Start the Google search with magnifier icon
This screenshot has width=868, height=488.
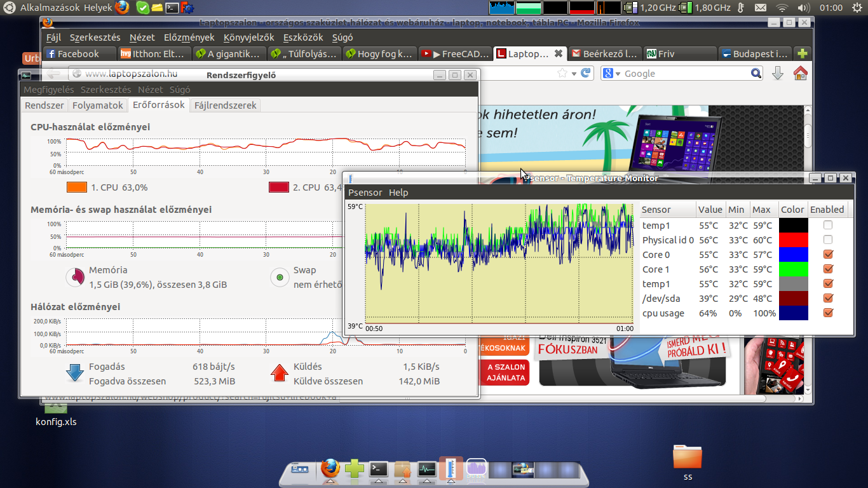(756, 73)
